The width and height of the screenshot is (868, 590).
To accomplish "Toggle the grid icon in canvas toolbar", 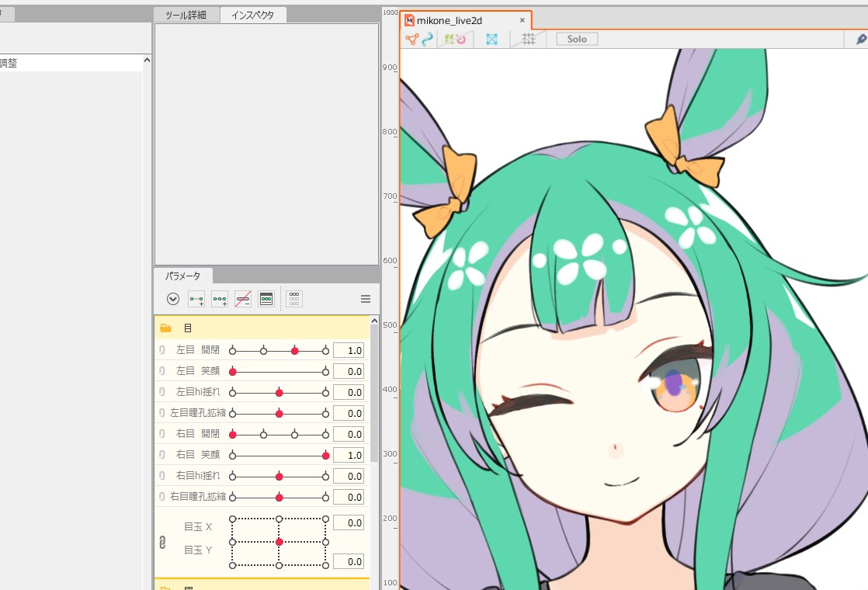I will pos(529,39).
